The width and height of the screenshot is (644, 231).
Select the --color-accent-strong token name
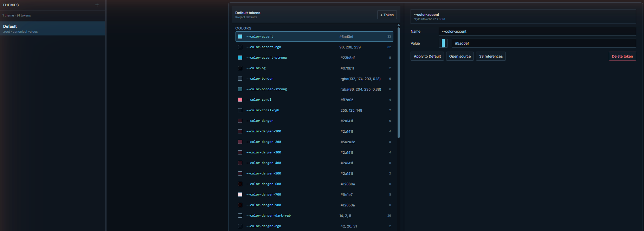266,58
